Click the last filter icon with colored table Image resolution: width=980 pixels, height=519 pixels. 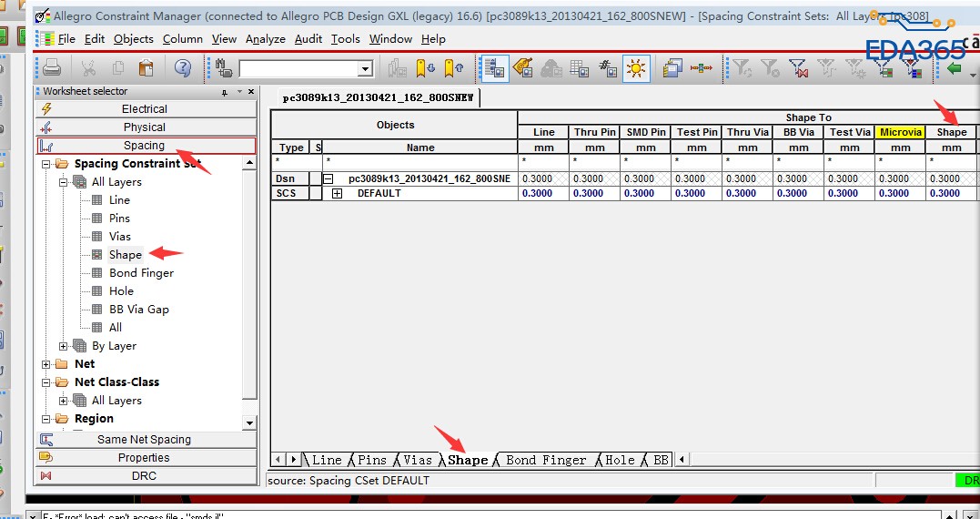click(912, 67)
